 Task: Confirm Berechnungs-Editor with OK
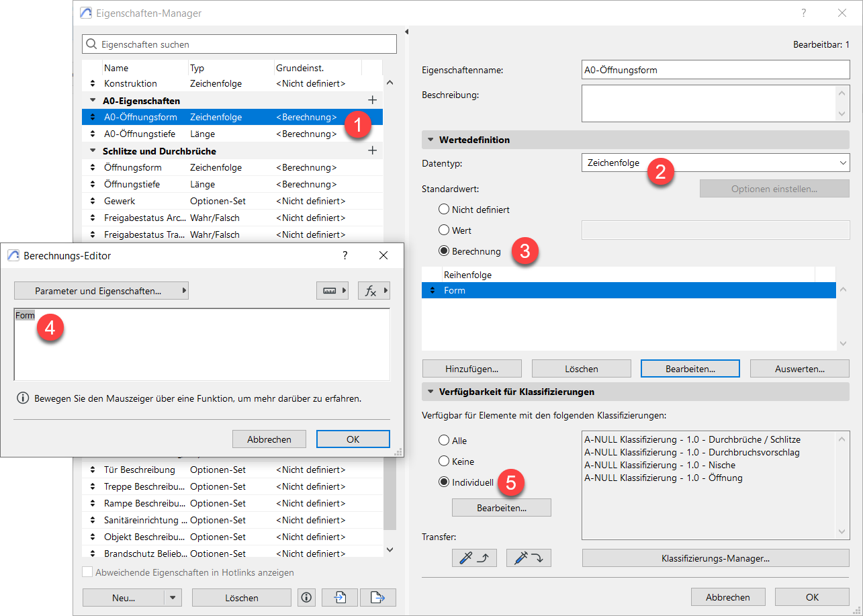tap(353, 439)
